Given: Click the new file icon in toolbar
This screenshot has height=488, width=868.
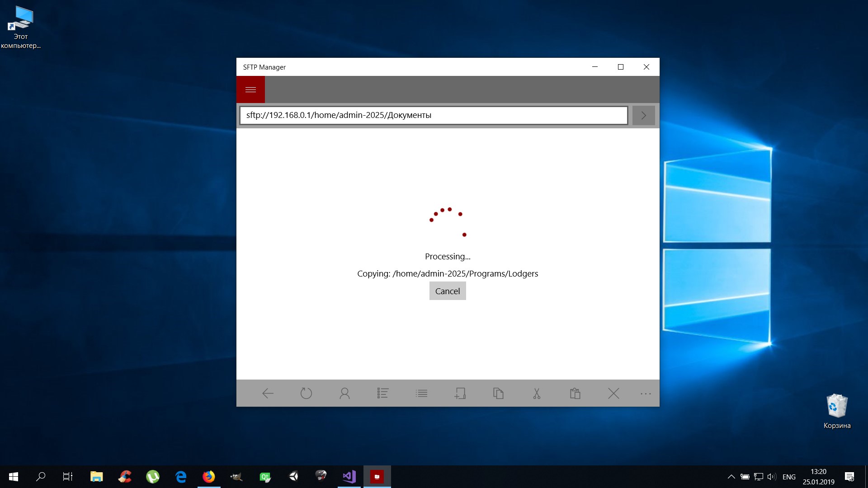Looking at the screenshot, I should 460,394.
